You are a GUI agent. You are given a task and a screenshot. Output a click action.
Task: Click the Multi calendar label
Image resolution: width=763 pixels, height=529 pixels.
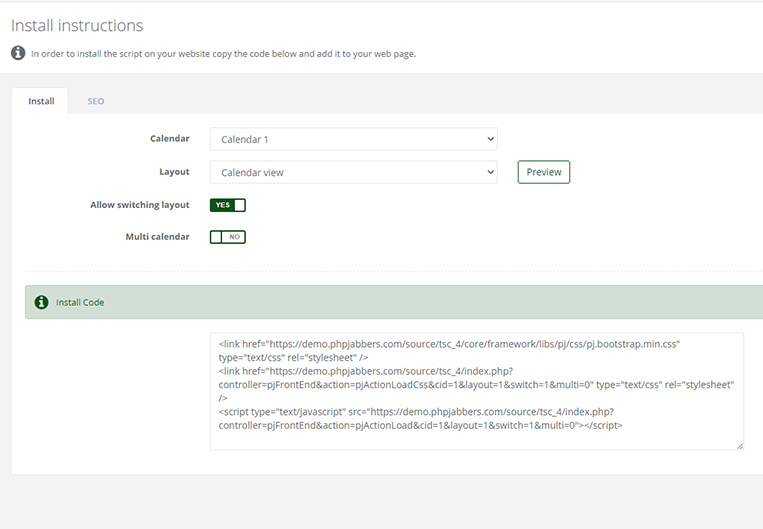(158, 237)
